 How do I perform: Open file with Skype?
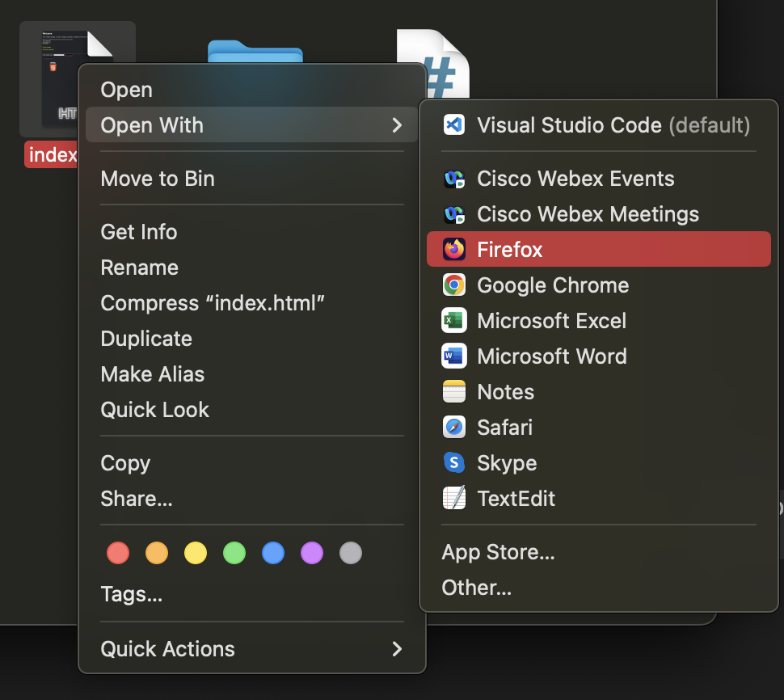[x=598, y=463]
